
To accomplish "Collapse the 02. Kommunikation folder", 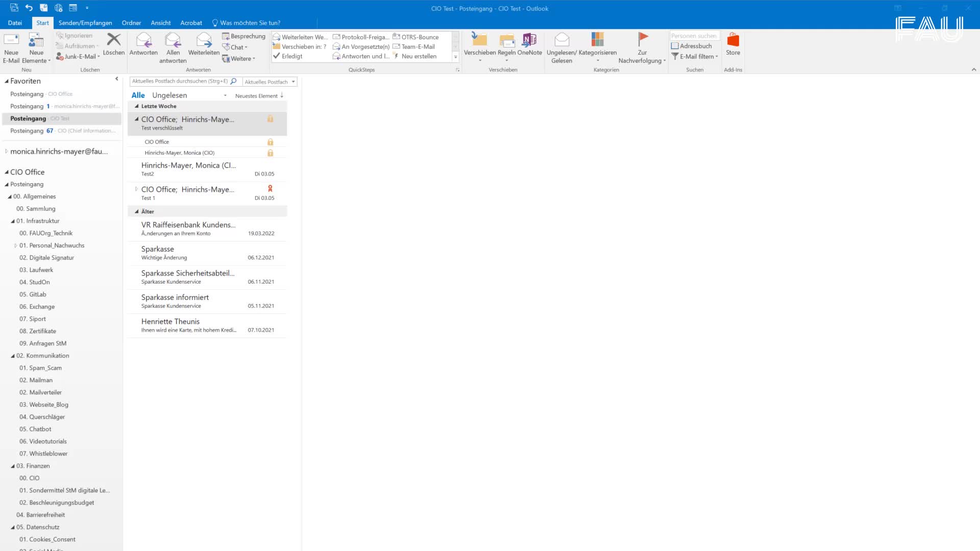I will point(13,356).
